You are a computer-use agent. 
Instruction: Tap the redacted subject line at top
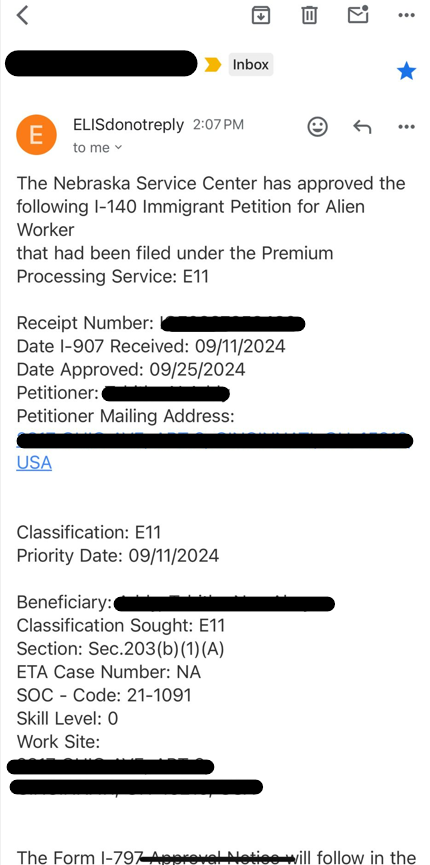click(x=101, y=63)
